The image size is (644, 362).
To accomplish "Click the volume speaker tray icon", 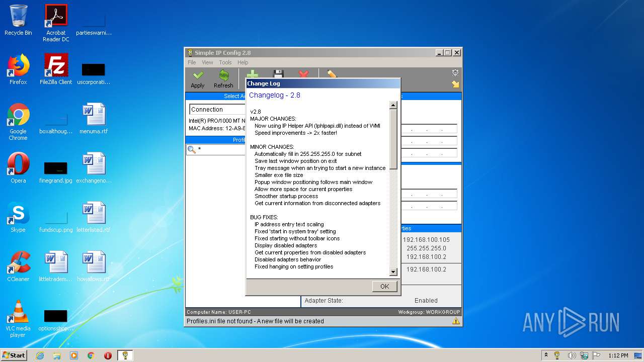I will pyautogui.click(x=572, y=355).
